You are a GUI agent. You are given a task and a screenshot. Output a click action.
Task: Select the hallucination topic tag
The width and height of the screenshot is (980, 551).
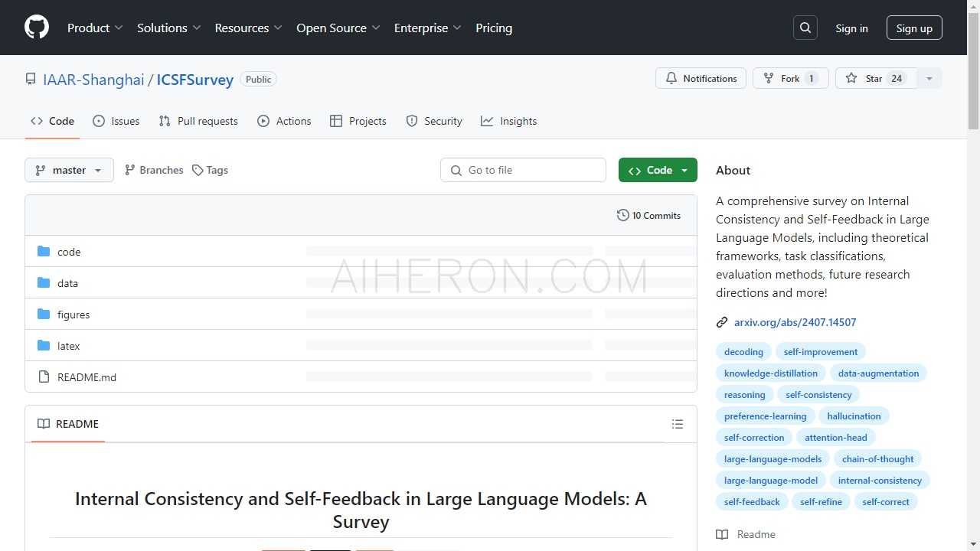(854, 416)
